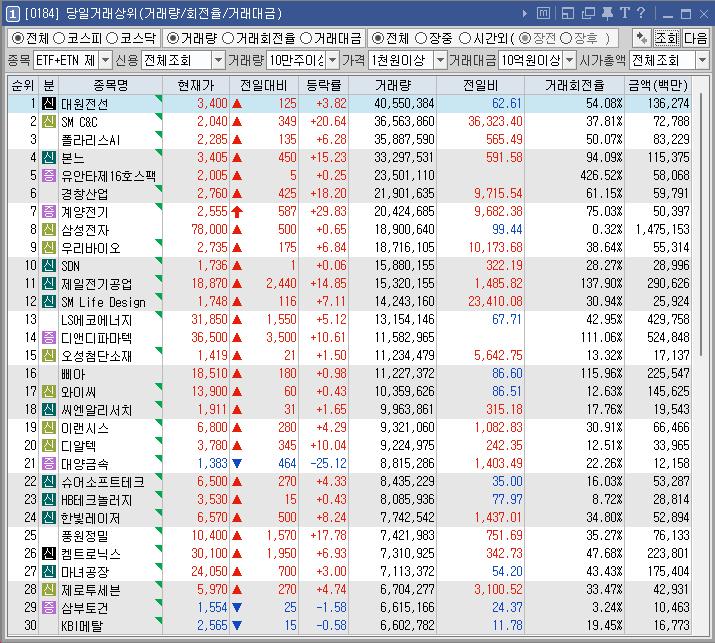
Task: Click the vertical scrollbar on table's right
Action: [700, 225]
